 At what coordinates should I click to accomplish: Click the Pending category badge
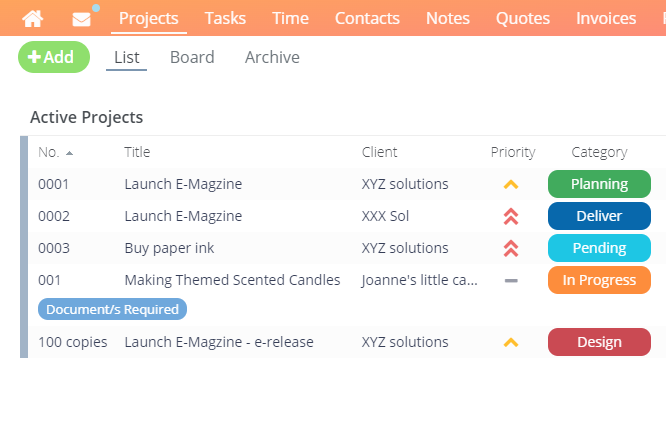tap(599, 248)
